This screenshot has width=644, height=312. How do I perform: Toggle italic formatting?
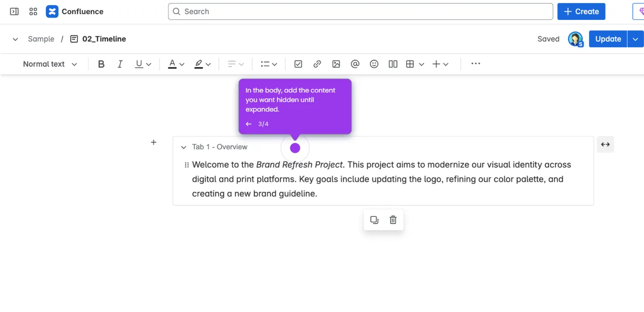click(x=120, y=64)
